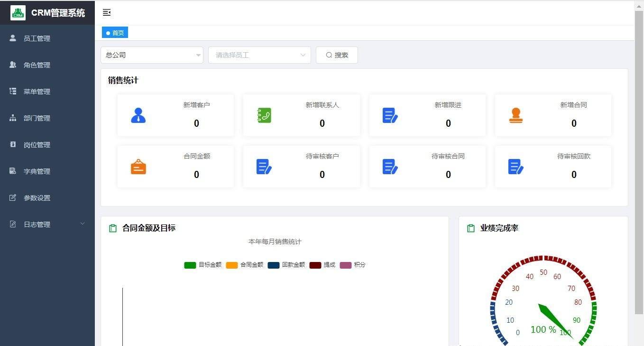
Task: Click the CRM logo icon
Action: [18, 13]
